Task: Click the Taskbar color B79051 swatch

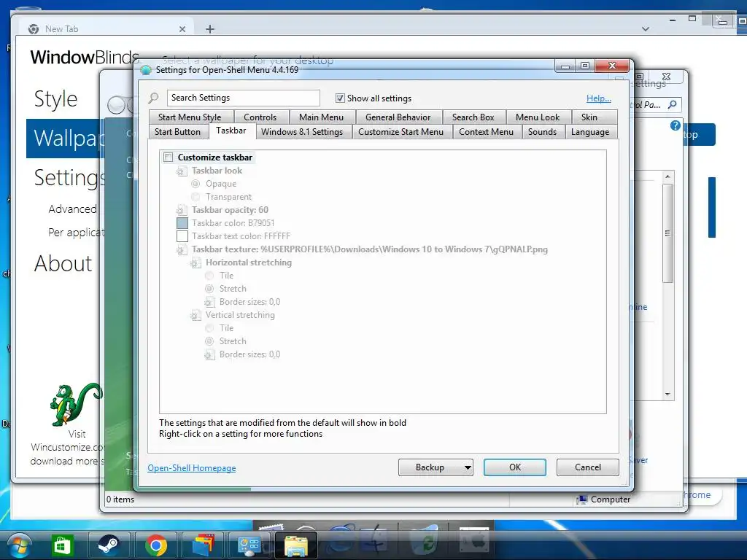Action: pos(182,223)
